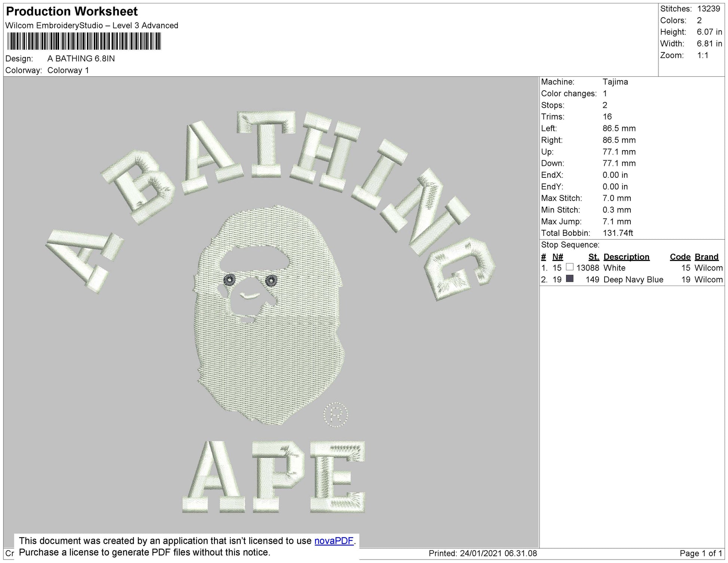728x563 pixels.
Task: Click the registered trademark symbol in design
Action: point(336,414)
